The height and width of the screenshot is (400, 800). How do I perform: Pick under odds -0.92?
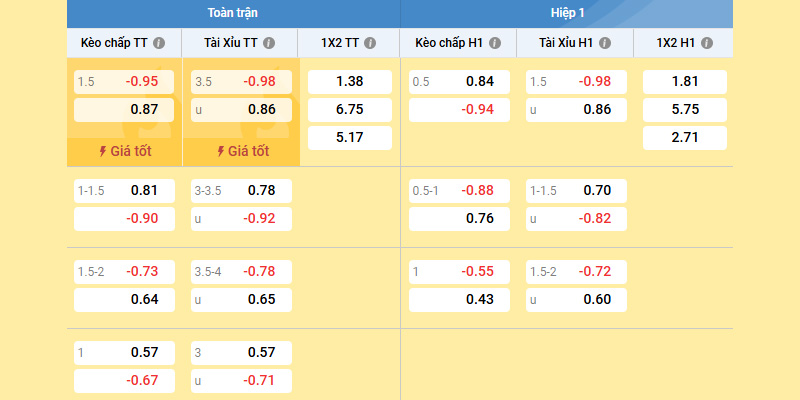[x=241, y=219]
